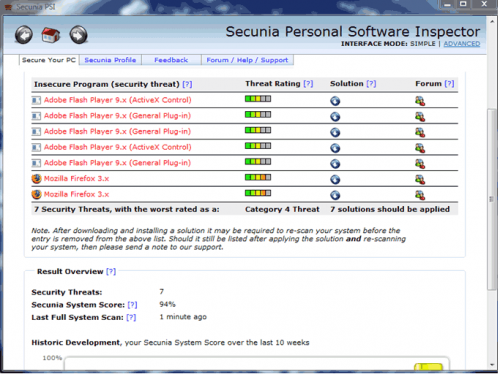Open solution download for the third General Plug-in row
This screenshot has height=374, width=500.
[335, 163]
